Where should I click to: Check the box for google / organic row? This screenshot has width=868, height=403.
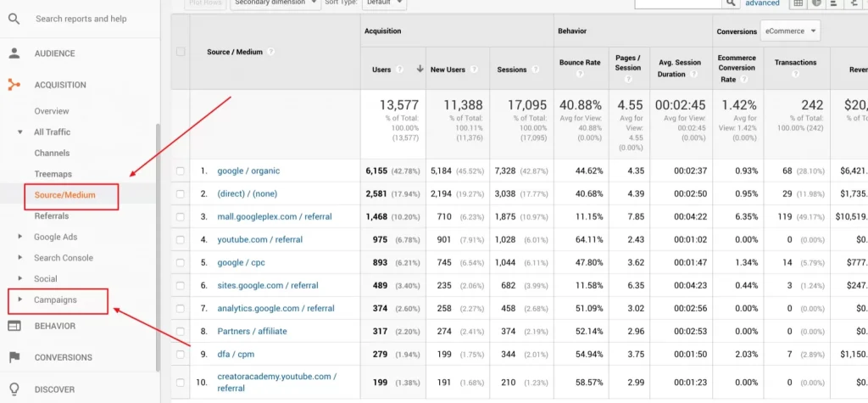tap(180, 171)
